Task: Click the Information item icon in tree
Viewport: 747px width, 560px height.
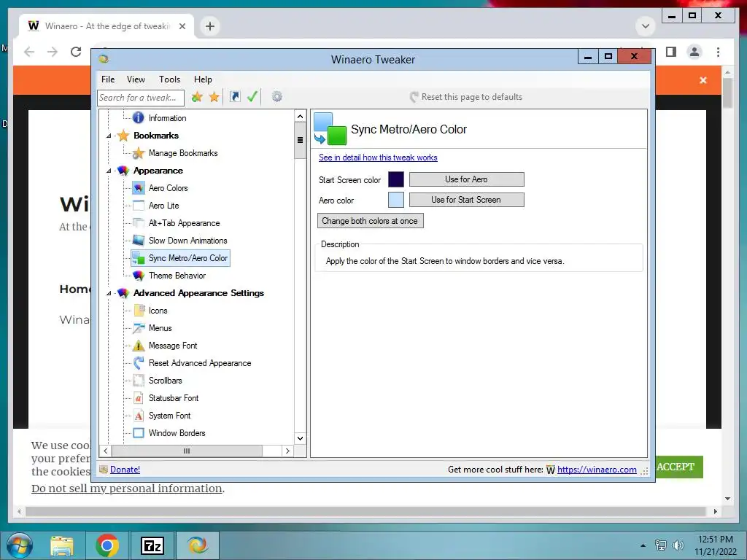Action: [x=138, y=117]
